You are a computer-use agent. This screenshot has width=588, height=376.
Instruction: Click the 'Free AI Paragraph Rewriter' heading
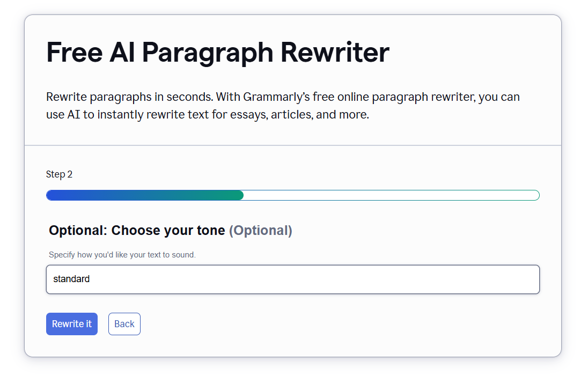(218, 52)
